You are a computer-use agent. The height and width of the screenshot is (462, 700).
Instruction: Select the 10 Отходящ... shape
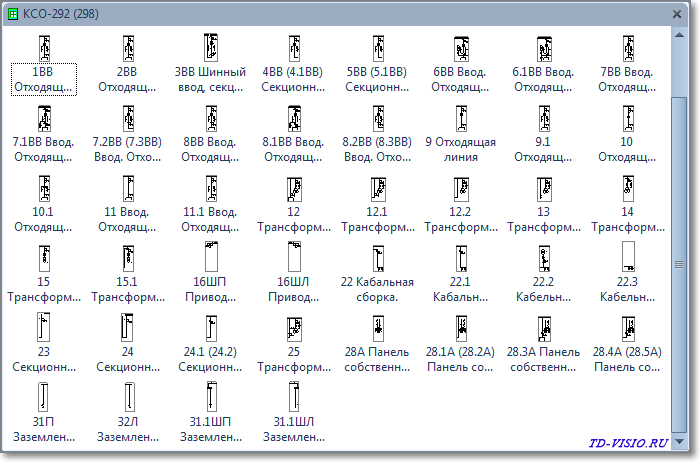[627, 134]
